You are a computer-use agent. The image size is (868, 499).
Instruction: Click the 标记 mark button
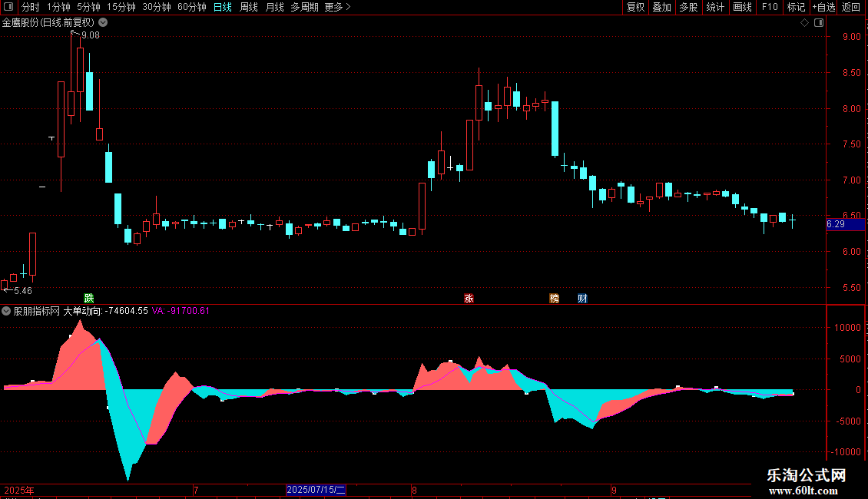[796, 7]
